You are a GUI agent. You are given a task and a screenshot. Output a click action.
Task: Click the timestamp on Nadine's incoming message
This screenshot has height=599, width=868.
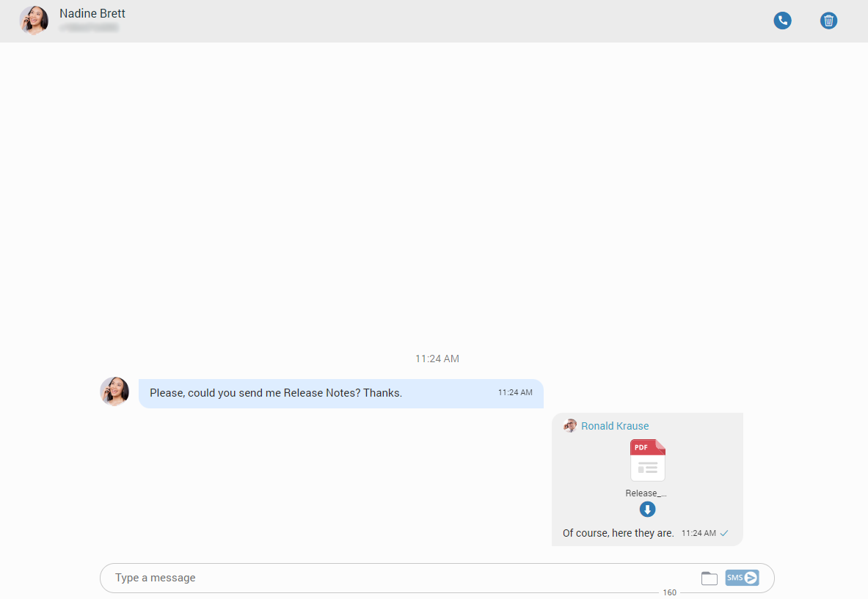[515, 392]
